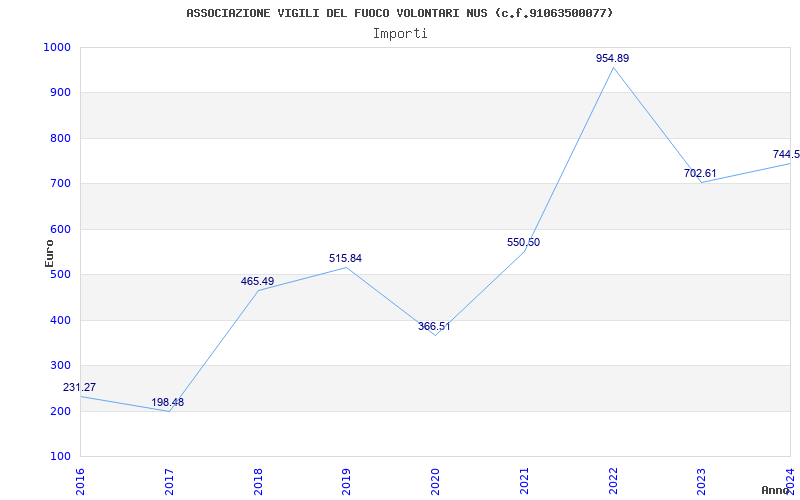Select the 744.5 data label
This screenshot has width=800, height=500.
pos(786,155)
